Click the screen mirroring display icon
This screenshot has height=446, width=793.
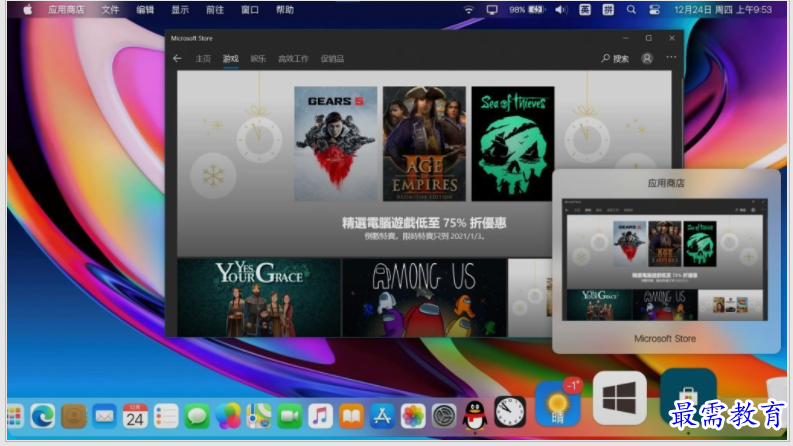[x=492, y=10]
